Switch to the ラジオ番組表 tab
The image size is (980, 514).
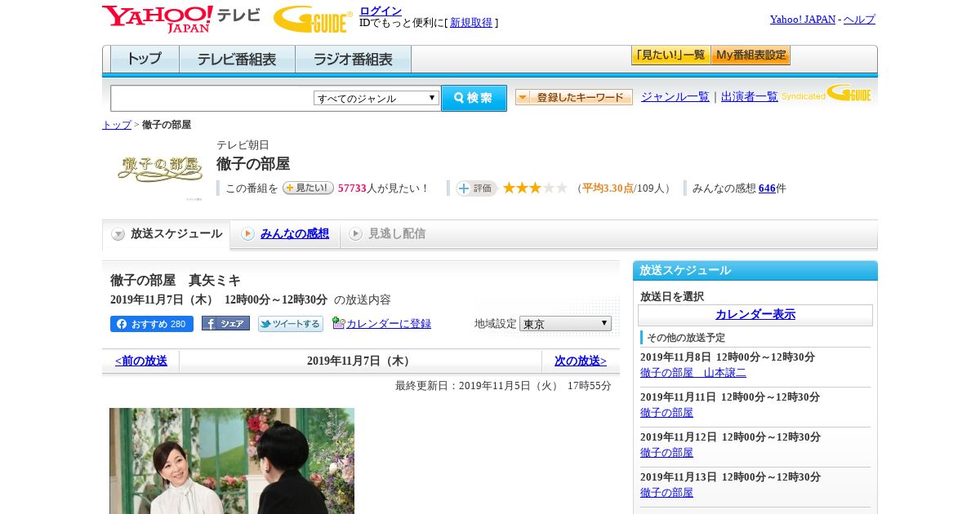pyautogui.click(x=353, y=60)
